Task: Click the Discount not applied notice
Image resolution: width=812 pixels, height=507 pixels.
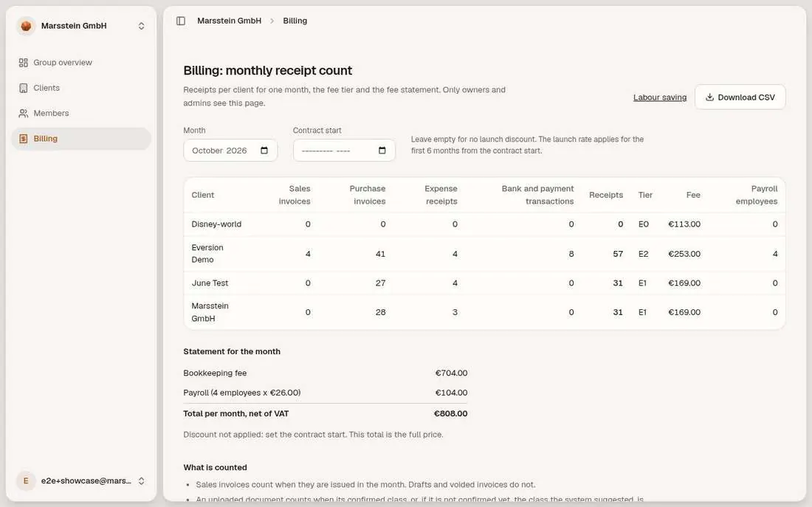Action: [x=313, y=435]
